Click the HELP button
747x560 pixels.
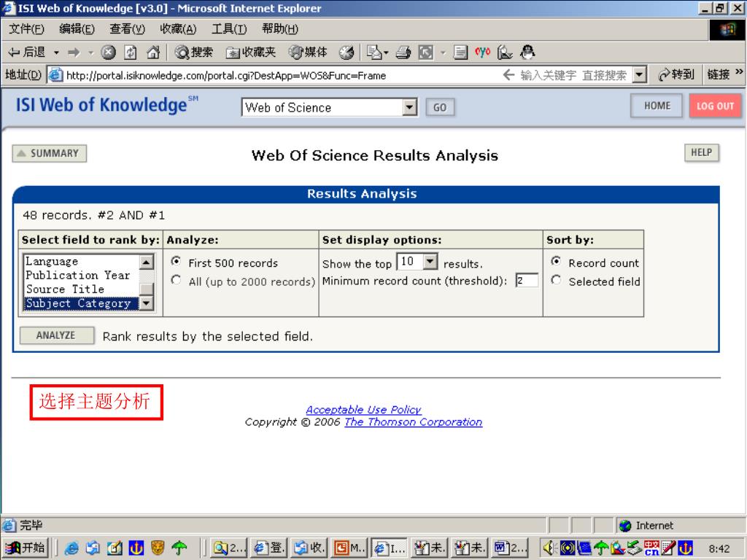701,152
